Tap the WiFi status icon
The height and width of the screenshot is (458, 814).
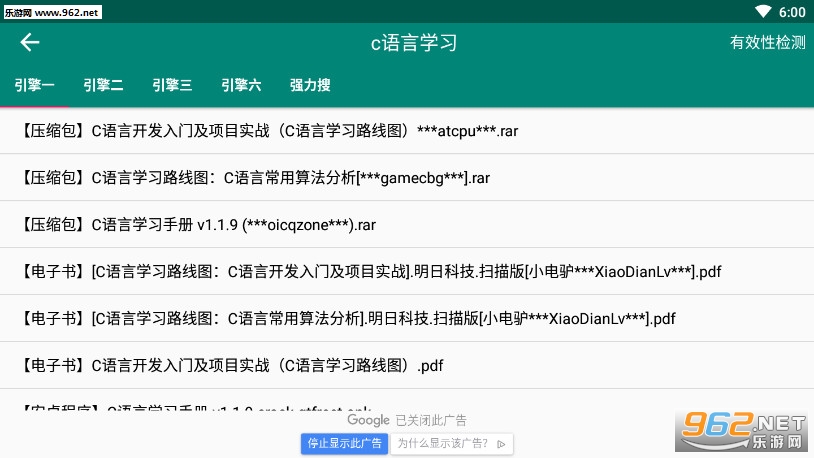coord(763,11)
